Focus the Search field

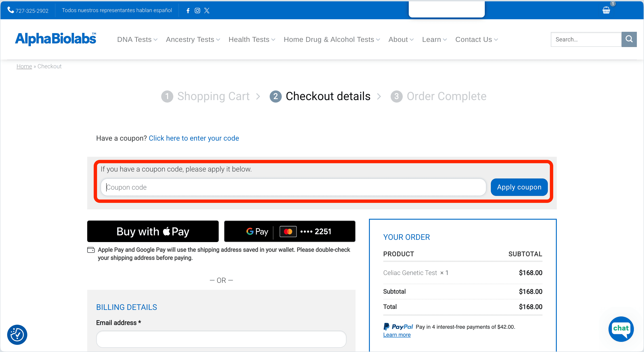click(586, 39)
